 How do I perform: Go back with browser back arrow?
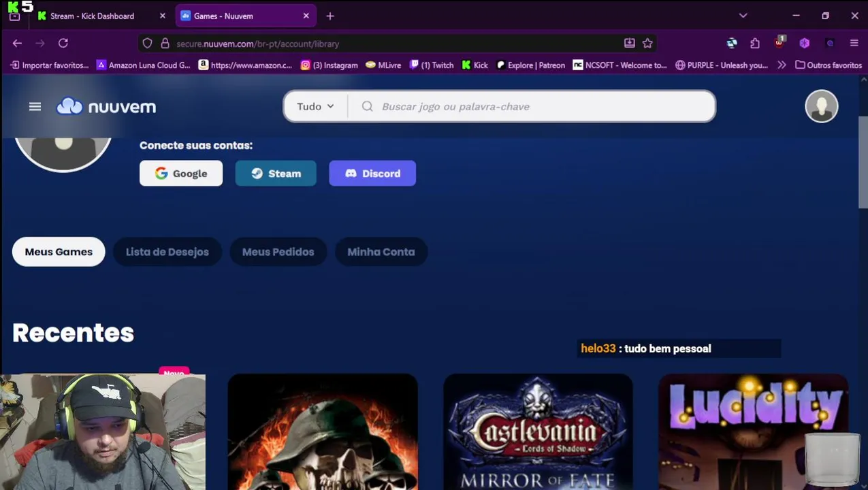(x=17, y=44)
